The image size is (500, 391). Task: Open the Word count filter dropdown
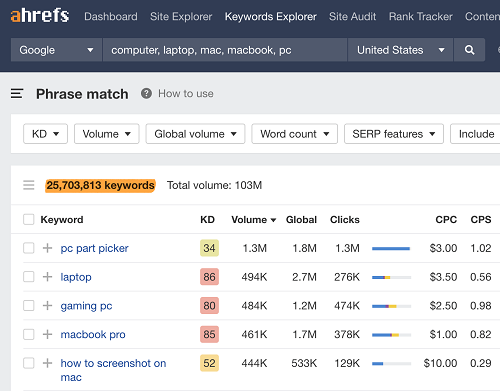(295, 134)
